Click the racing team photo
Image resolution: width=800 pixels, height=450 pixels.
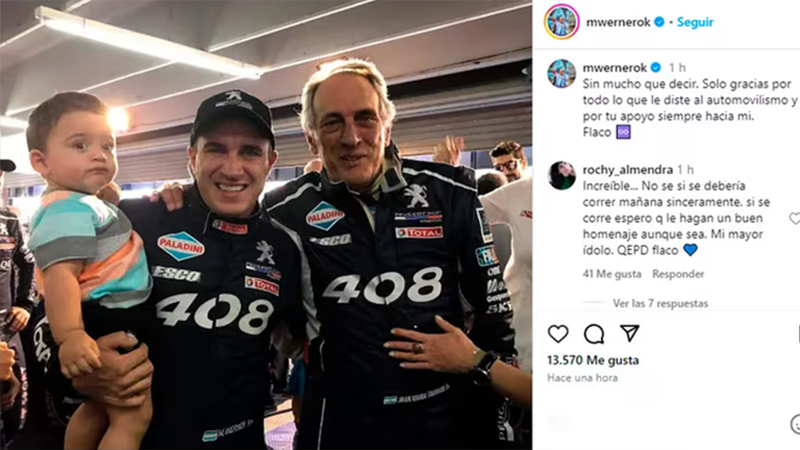pyautogui.click(x=266, y=225)
